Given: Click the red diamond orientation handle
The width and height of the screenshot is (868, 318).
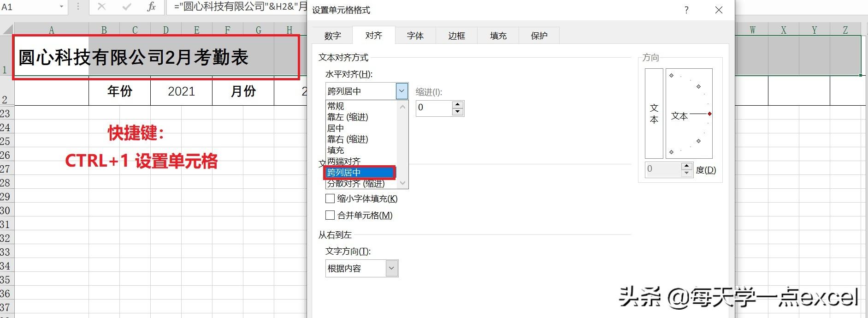Looking at the screenshot, I should click(x=709, y=114).
